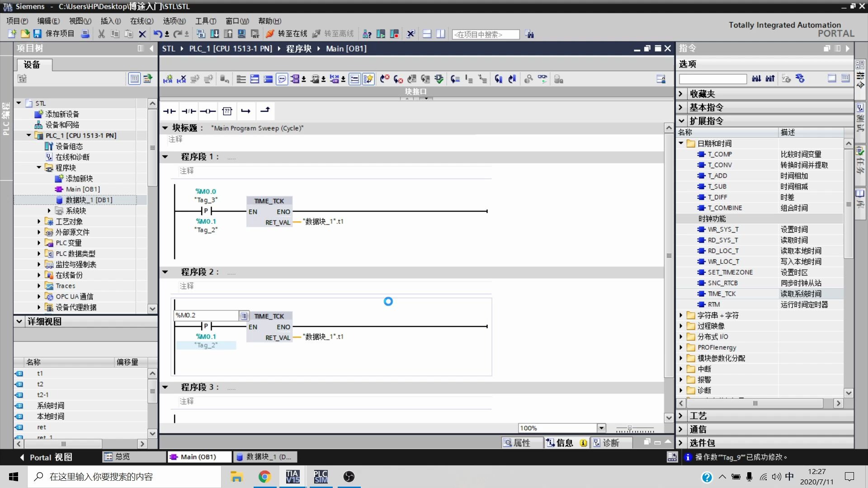Insert a normally closed contact
The width and height of the screenshot is (868, 488).
click(189, 111)
